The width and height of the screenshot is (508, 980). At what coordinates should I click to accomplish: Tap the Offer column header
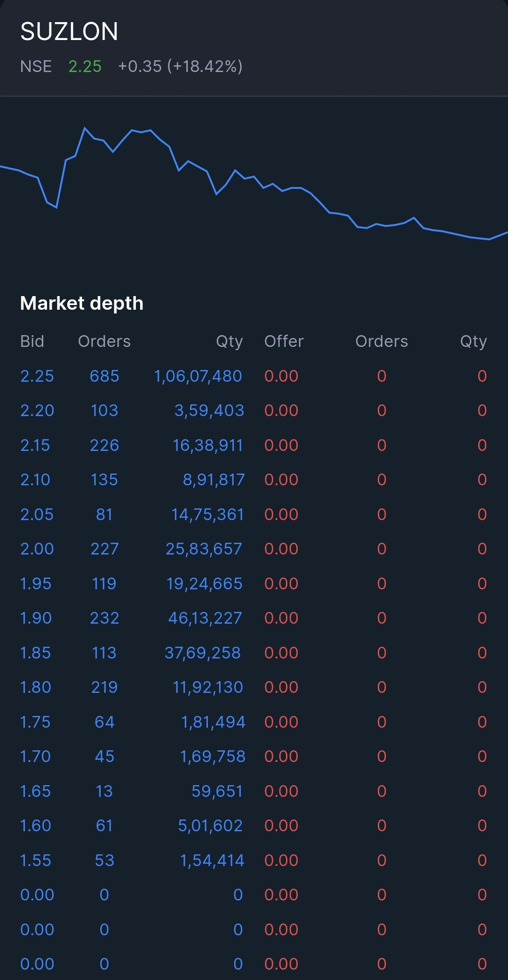[284, 341]
